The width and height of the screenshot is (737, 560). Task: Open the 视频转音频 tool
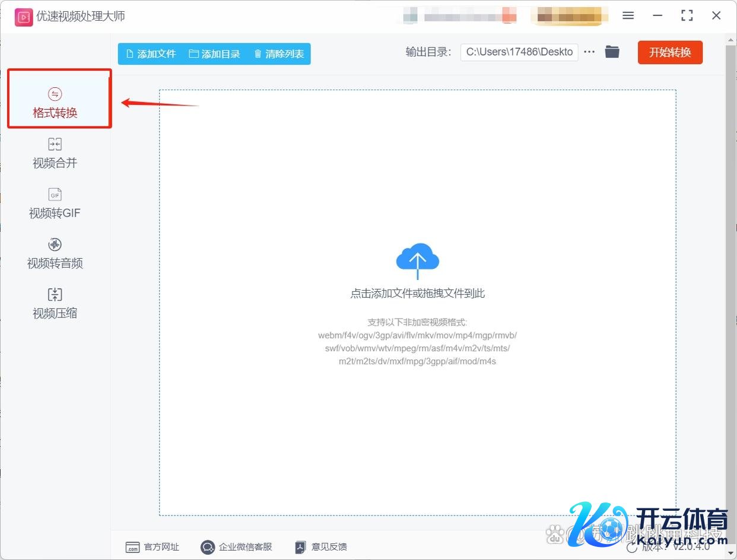pos(55,254)
